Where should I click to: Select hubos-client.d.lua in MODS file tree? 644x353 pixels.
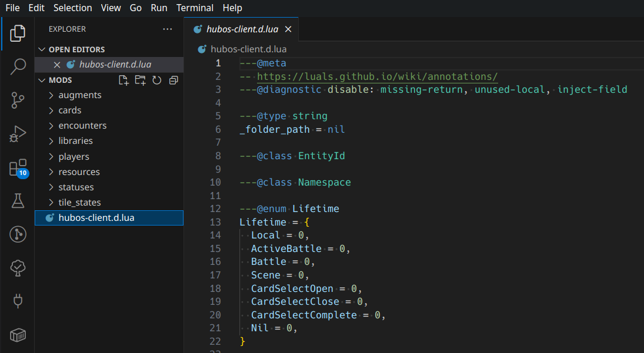109,218
